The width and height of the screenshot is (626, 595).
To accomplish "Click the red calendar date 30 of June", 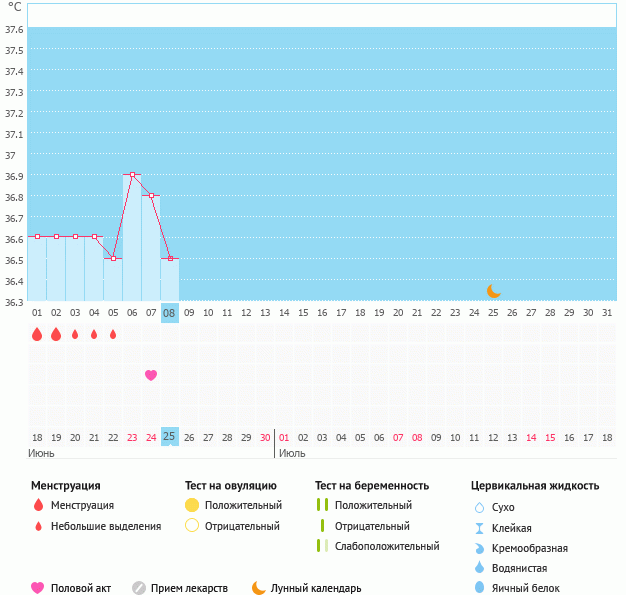I will (x=265, y=437).
